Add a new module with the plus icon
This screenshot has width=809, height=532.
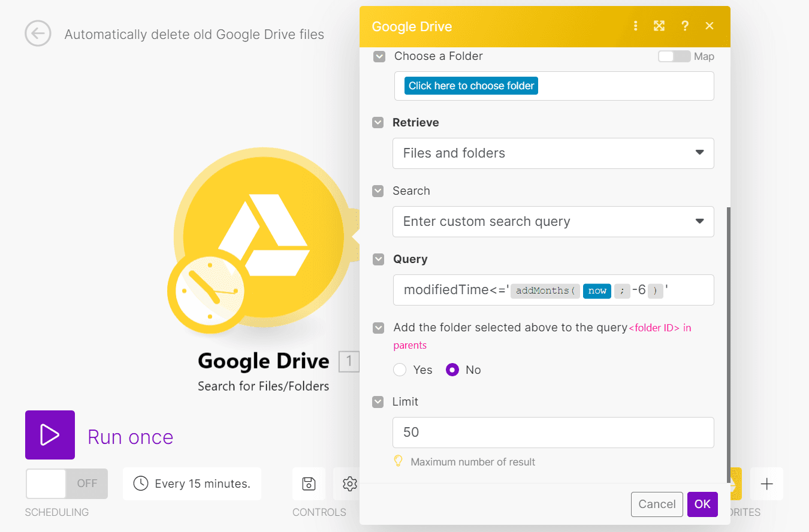pyautogui.click(x=766, y=483)
